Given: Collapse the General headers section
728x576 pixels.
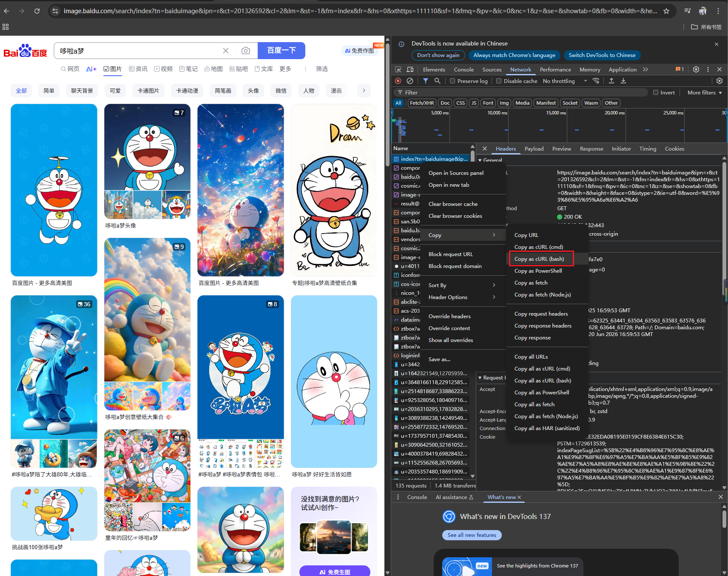Looking at the screenshot, I should coord(480,160).
